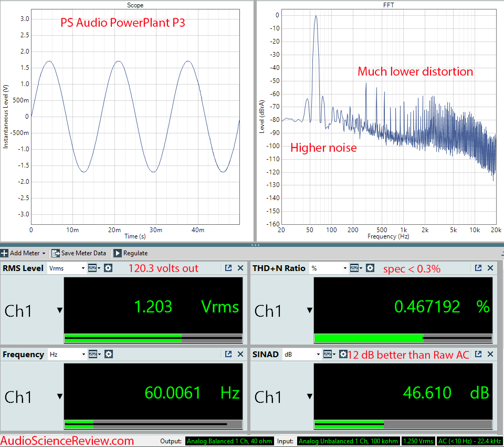Pop out the THD+N Ratio meter
The height and width of the screenshot is (447, 504).
click(478, 268)
